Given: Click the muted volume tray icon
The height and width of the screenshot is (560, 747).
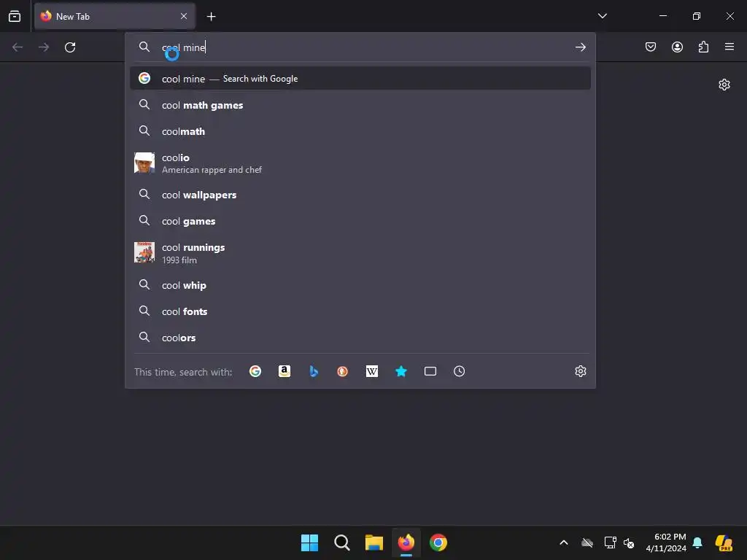Looking at the screenshot, I should pyautogui.click(x=629, y=542).
